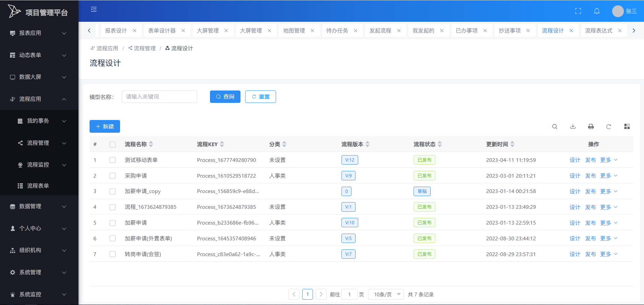This screenshot has width=644, height=305.
Task: Click 发布 for 加薪申请_copy row
Action: coord(590,191)
